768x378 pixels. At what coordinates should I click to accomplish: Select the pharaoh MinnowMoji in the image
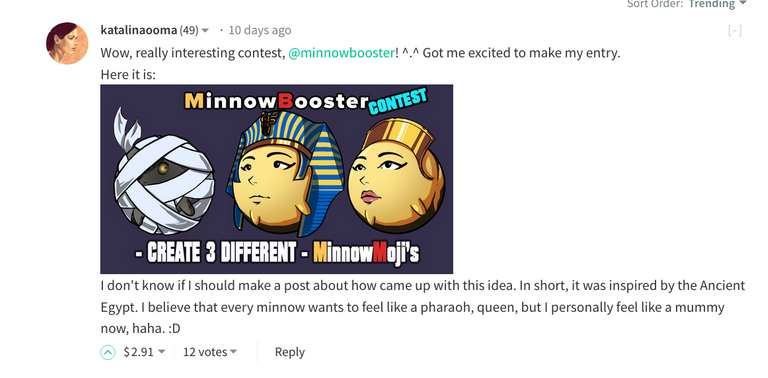tap(284, 173)
